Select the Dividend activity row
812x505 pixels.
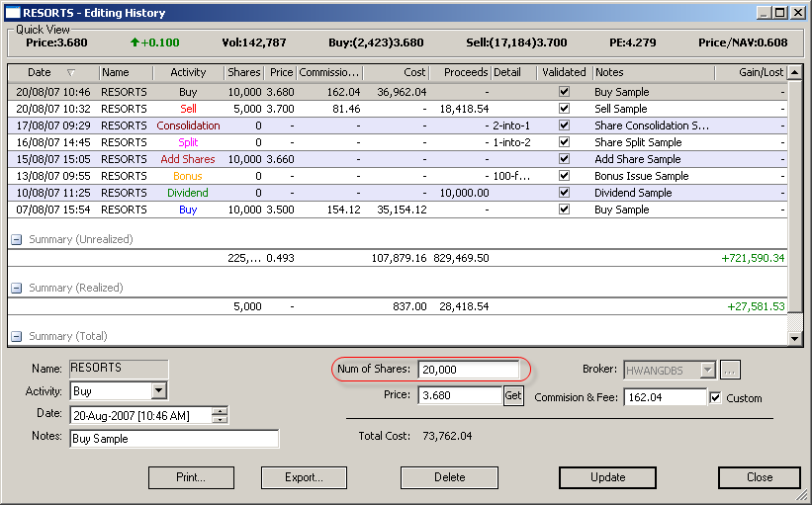pyautogui.click(x=398, y=193)
